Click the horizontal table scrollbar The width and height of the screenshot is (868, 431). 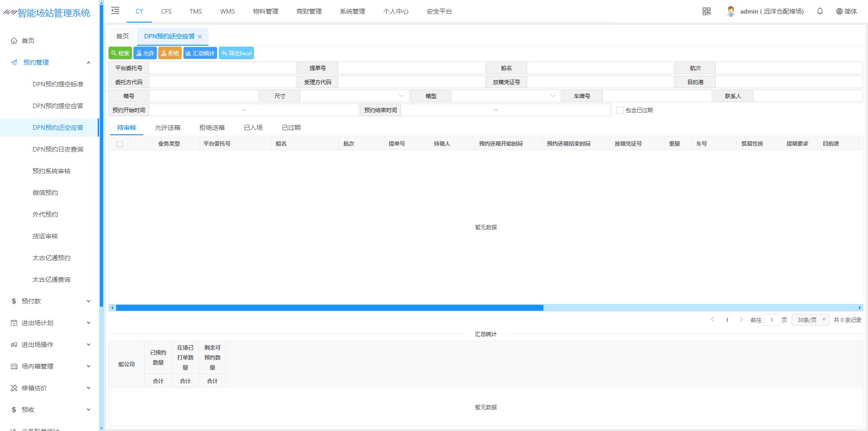click(330, 308)
